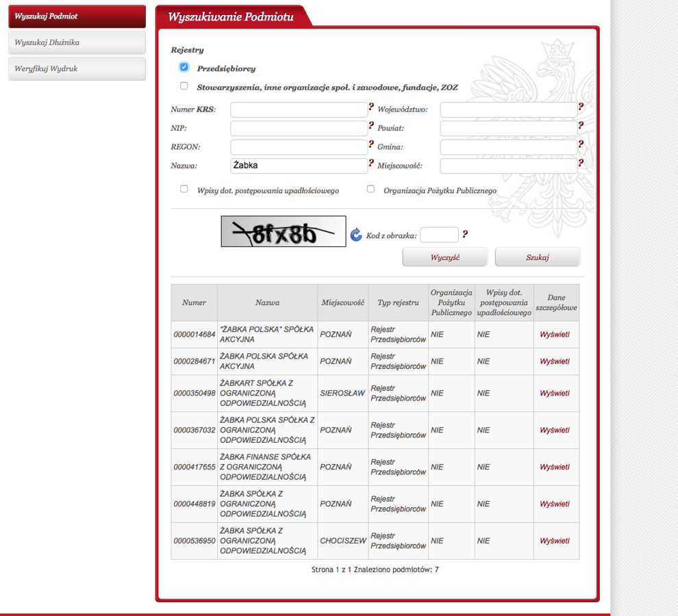Click the Typ rejestru column header

pyautogui.click(x=398, y=303)
